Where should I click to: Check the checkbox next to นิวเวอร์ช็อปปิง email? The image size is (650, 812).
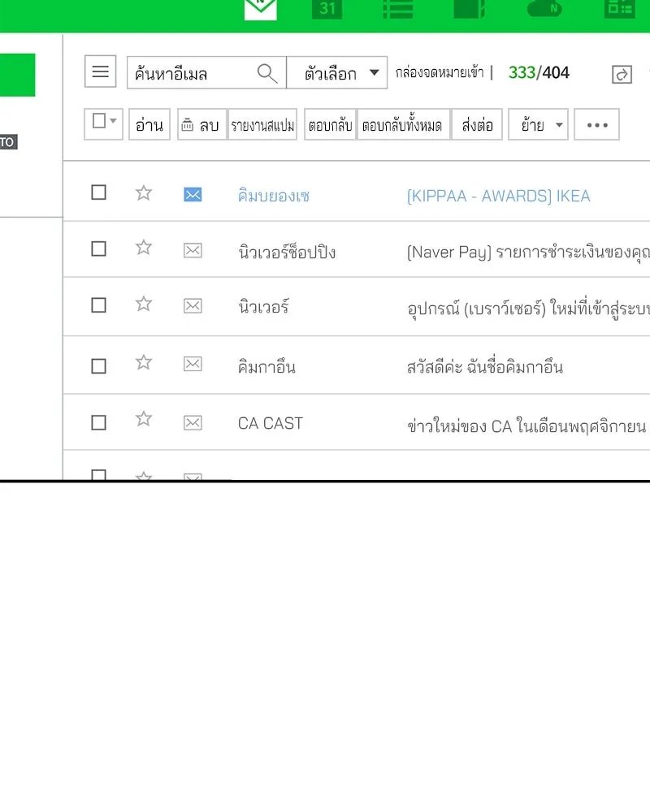click(x=98, y=248)
